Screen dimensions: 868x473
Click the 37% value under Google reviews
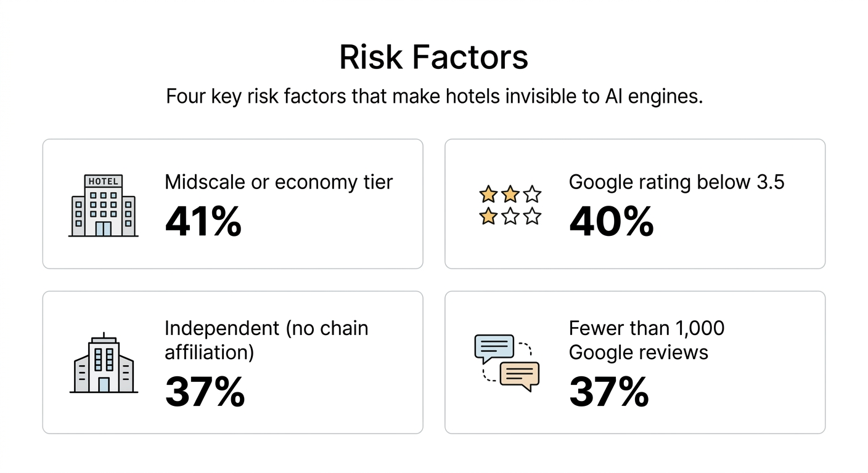(608, 392)
